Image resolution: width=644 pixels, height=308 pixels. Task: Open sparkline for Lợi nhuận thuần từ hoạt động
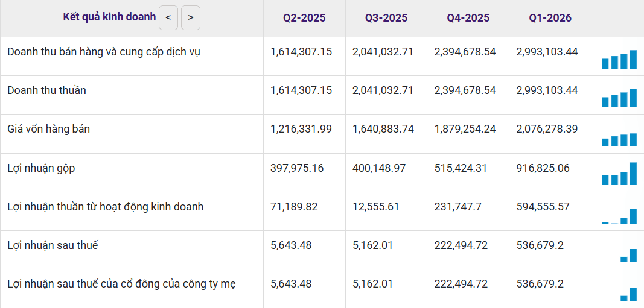point(619,216)
